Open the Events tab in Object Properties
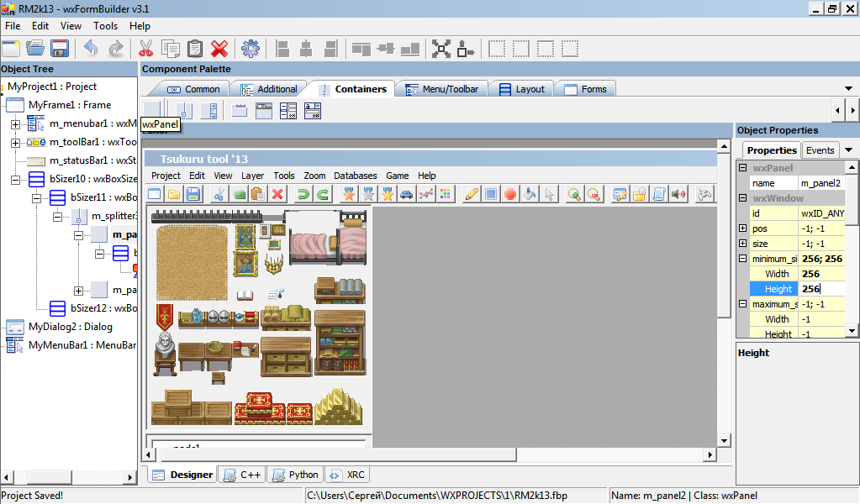The height and width of the screenshot is (504, 860). pyautogui.click(x=820, y=150)
